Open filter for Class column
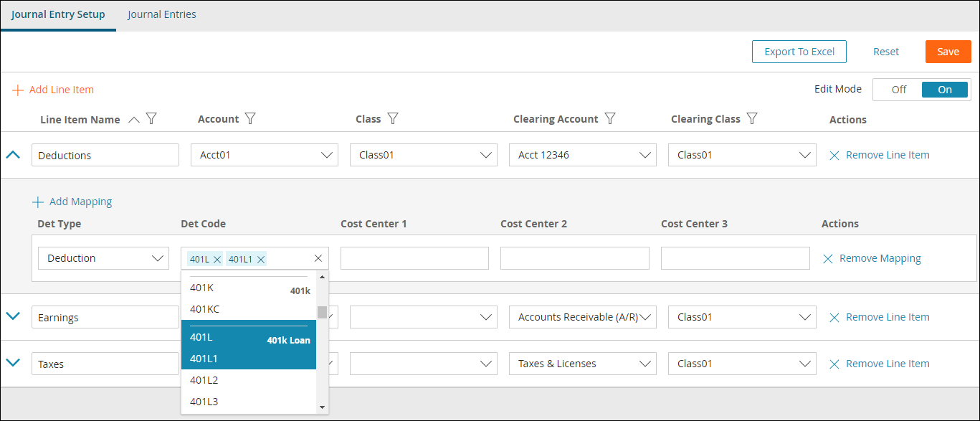This screenshot has height=421, width=980. [393, 118]
